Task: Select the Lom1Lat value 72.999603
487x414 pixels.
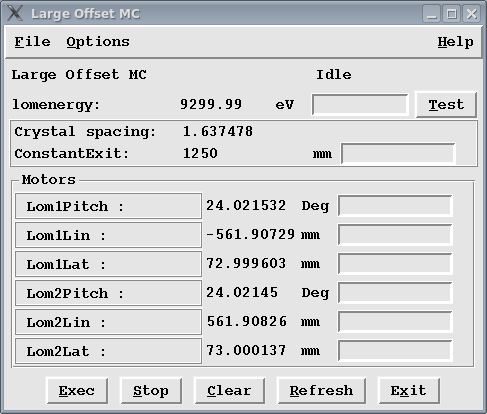Action: point(246,263)
